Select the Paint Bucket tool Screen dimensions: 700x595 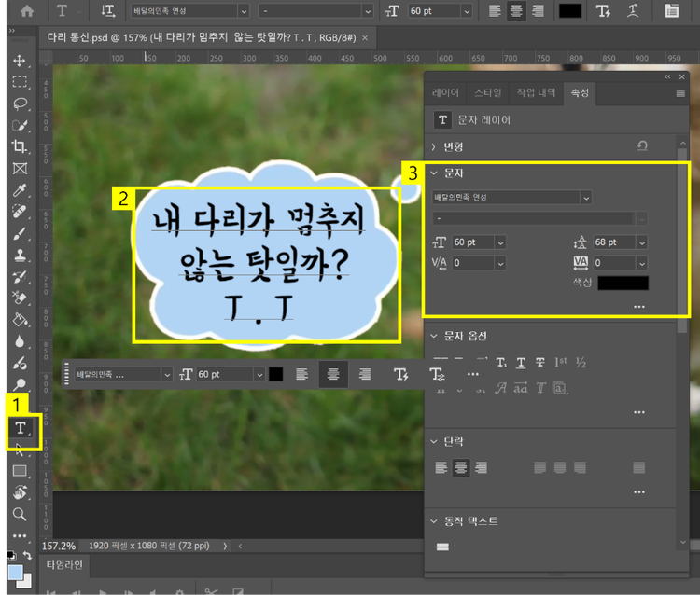tap(20, 320)
